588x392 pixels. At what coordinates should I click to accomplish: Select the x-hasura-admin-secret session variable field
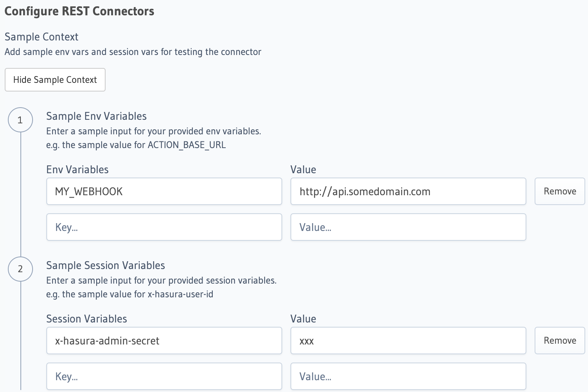164,341
